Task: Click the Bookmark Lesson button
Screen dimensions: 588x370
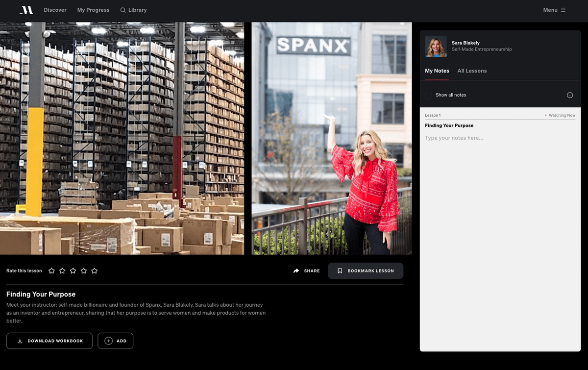Action: 366,271
